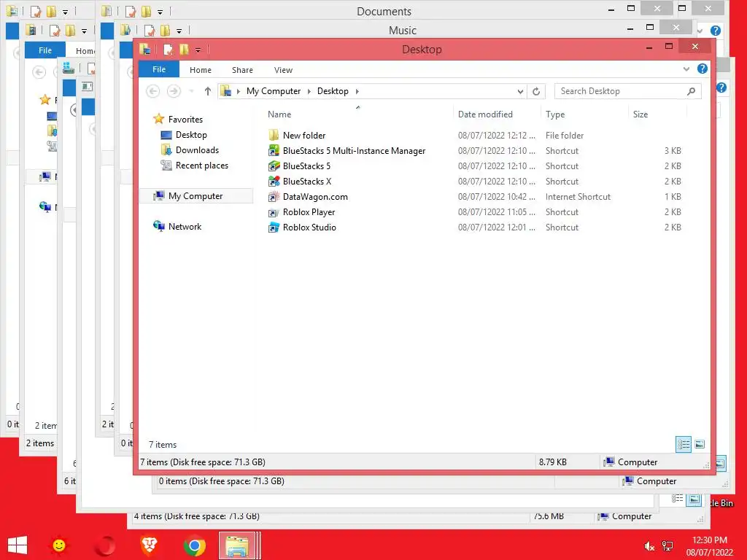Go forward using the Forward arrow in Desktop window
747x560 pixels.
pos(174,91)
